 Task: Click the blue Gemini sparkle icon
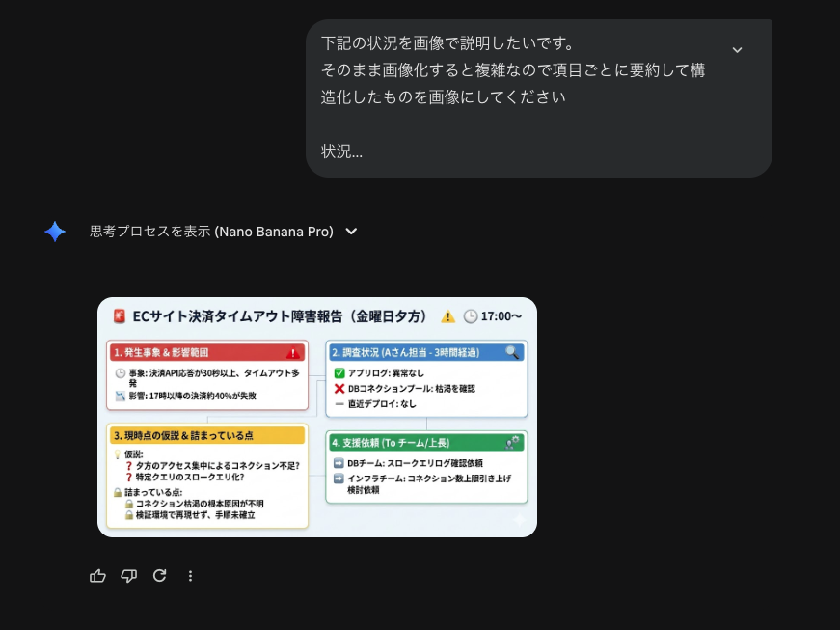[x=55, y=232]
